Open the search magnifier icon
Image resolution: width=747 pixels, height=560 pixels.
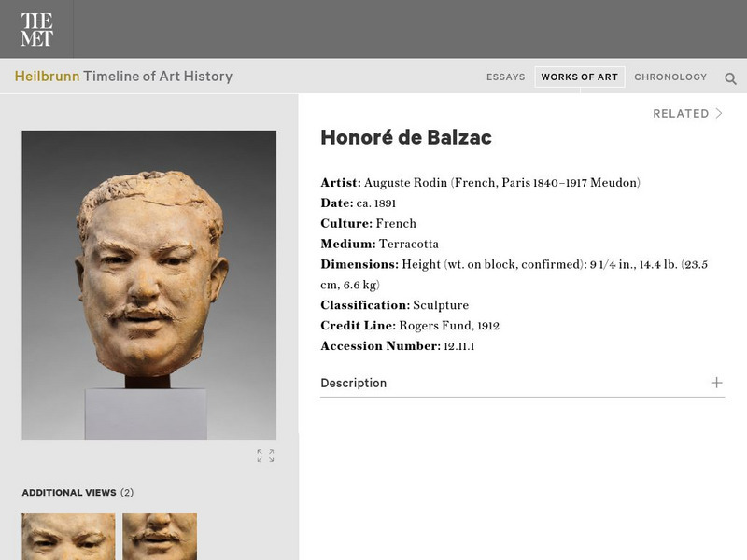(728, 77)
